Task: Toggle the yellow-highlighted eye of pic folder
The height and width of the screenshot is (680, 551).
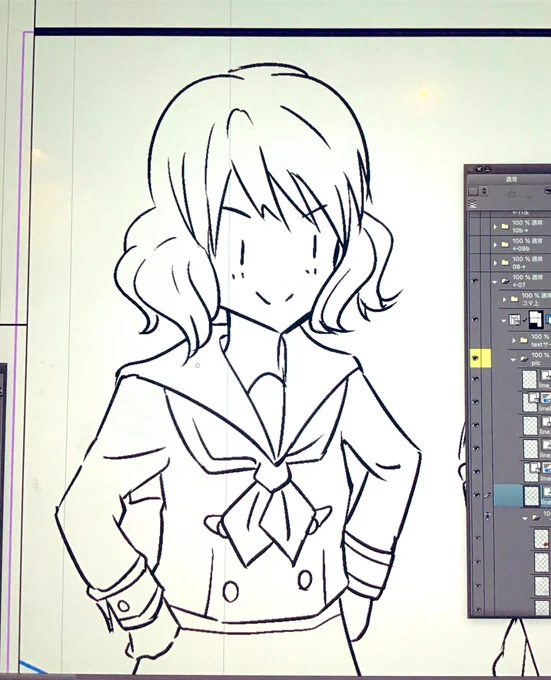Action: pos(476,359)
